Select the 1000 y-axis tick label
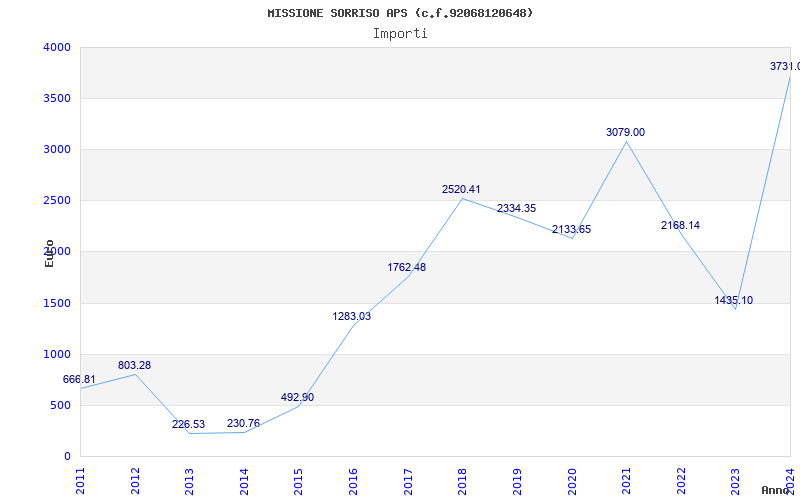This screenshot has width=800, height=500. click(x=57, y=355)
